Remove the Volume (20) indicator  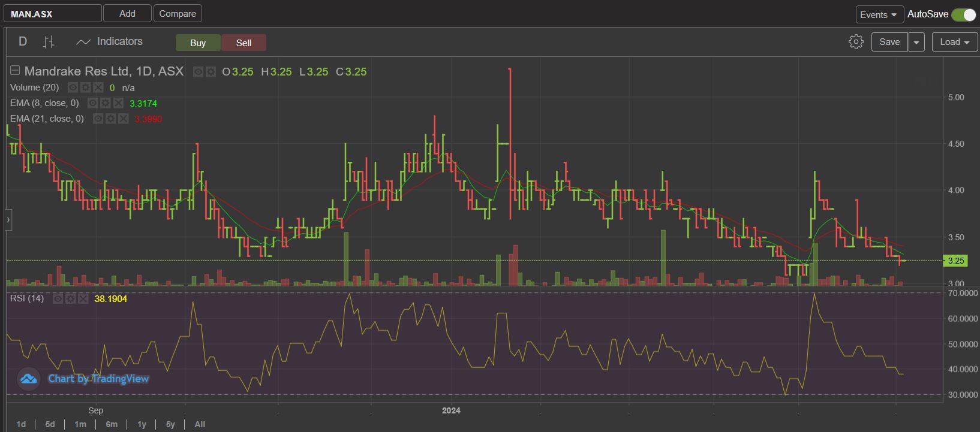pyautogui.click(x=98, y=87)
